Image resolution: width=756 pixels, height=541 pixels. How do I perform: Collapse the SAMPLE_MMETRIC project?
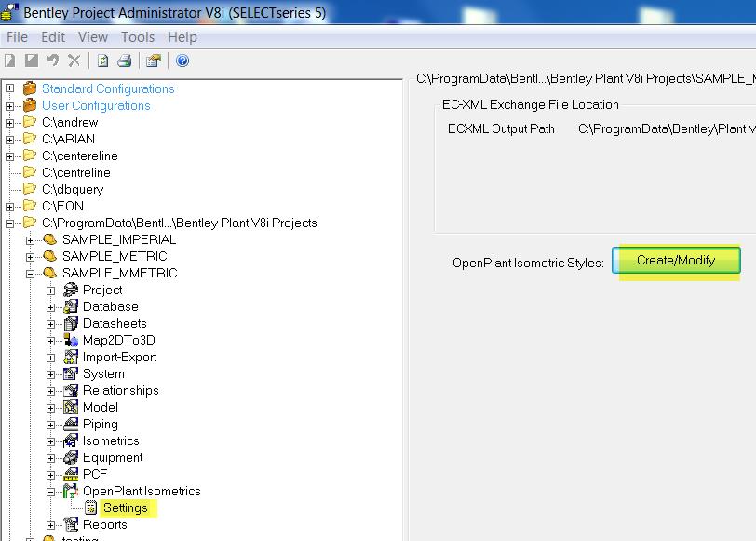point(30,274)
